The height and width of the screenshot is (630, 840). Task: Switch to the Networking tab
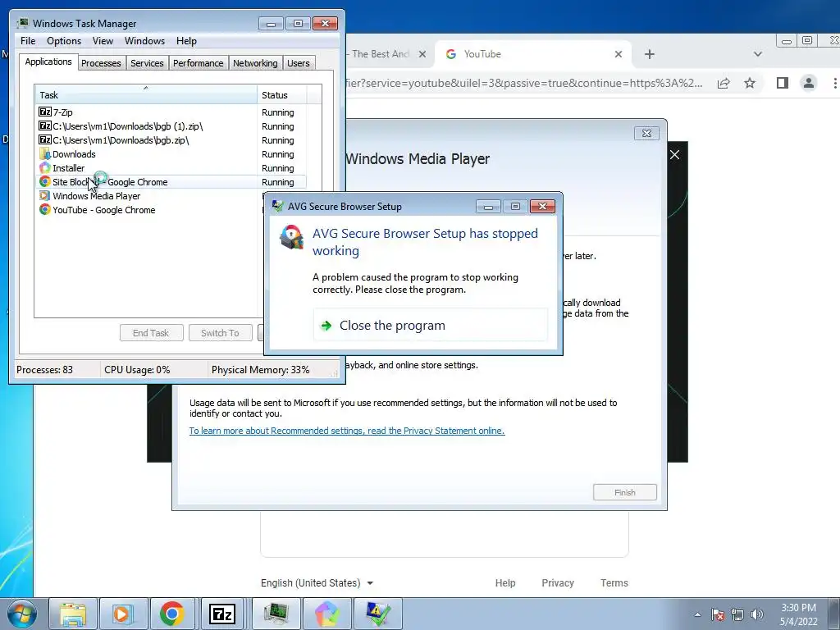(255, 63)
